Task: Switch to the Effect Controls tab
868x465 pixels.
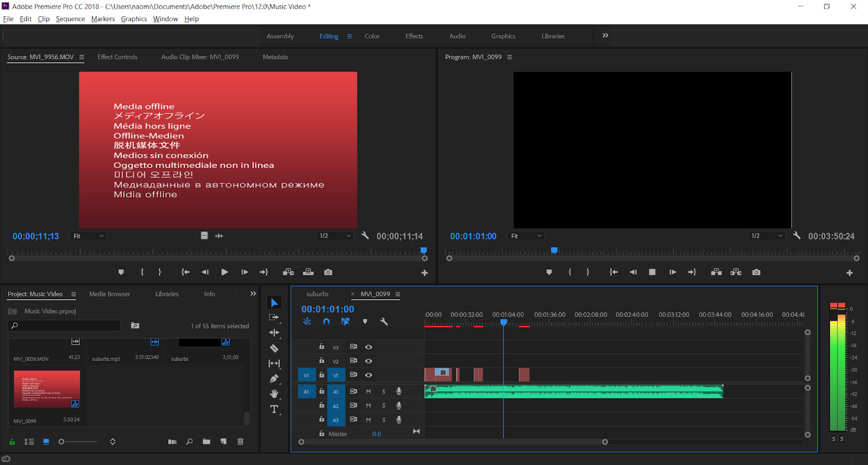Action: tap(117, 57)
